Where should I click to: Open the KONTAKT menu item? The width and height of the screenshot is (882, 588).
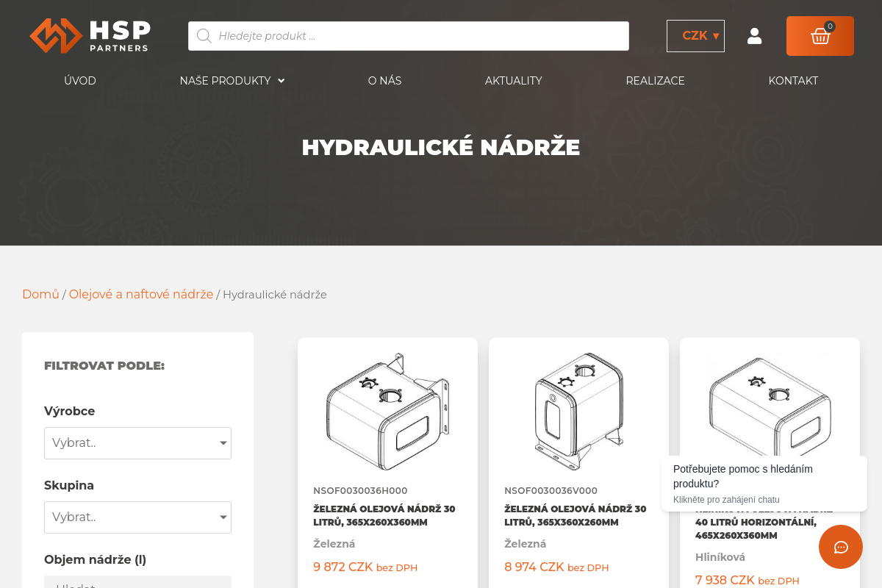[x=793, y=81]
